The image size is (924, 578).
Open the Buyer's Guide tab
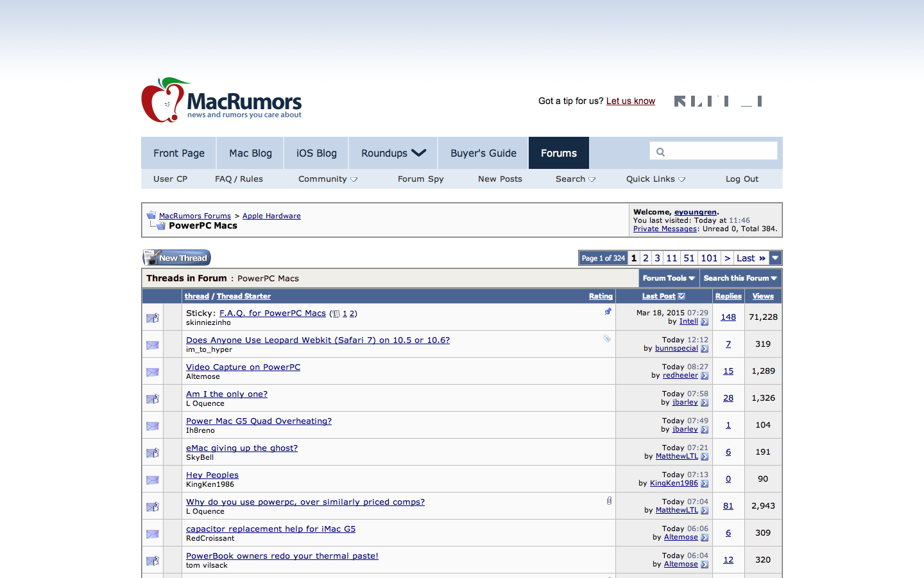[x=483, y=153]
